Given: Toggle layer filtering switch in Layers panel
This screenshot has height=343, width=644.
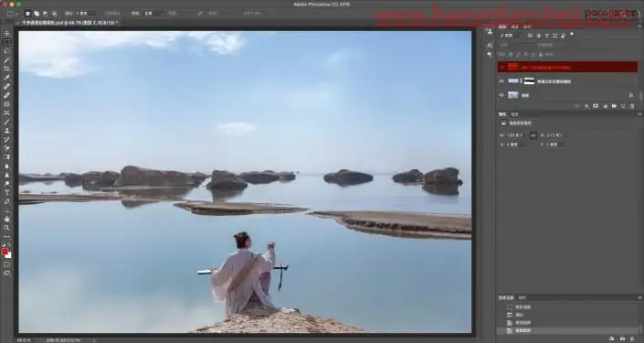Looking at the screenshot, I should click(x=572, y=35).
